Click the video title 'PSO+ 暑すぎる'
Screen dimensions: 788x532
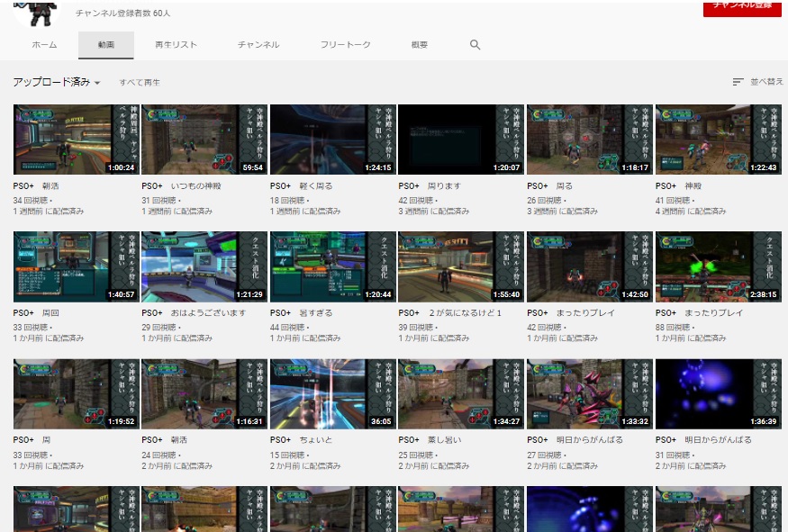pos(301,313)
